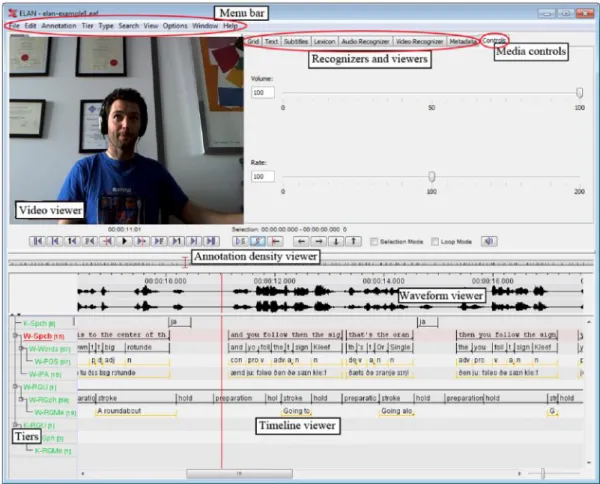
Task: Go to end of media button
Action: (211, 241)
